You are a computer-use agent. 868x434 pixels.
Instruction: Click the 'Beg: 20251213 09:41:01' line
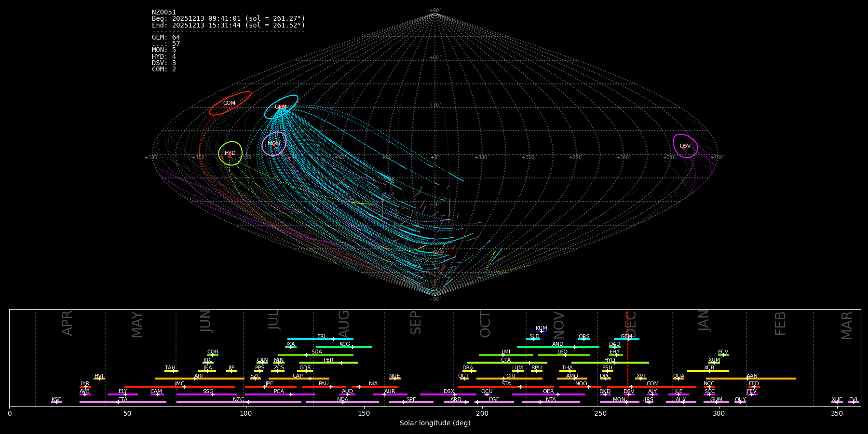click(229, 19)
